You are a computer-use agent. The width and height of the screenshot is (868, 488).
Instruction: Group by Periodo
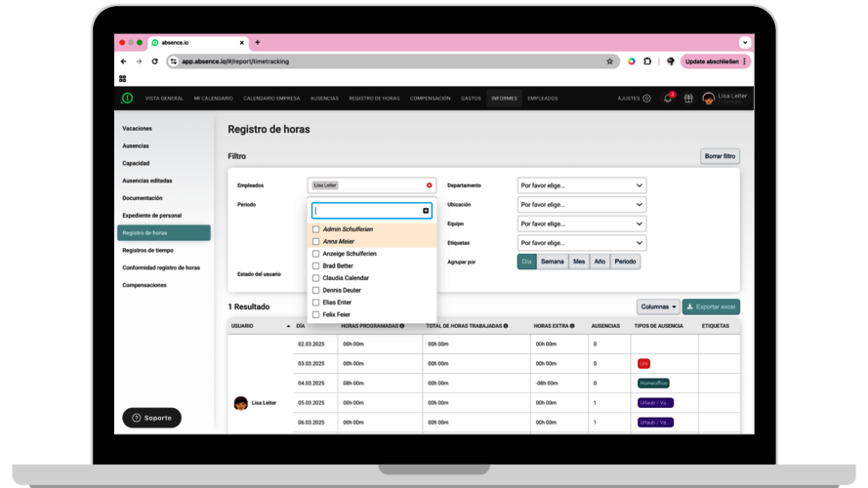pyautogui.click(x=625, y=262)
